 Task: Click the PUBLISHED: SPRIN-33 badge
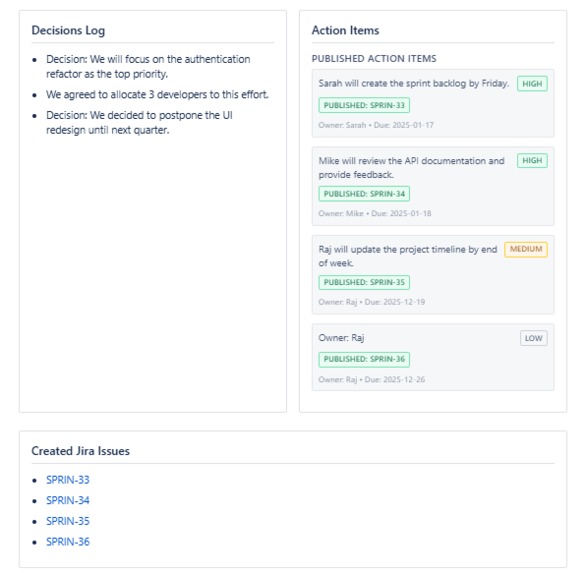pyautogui.click(x=364, y=105)
